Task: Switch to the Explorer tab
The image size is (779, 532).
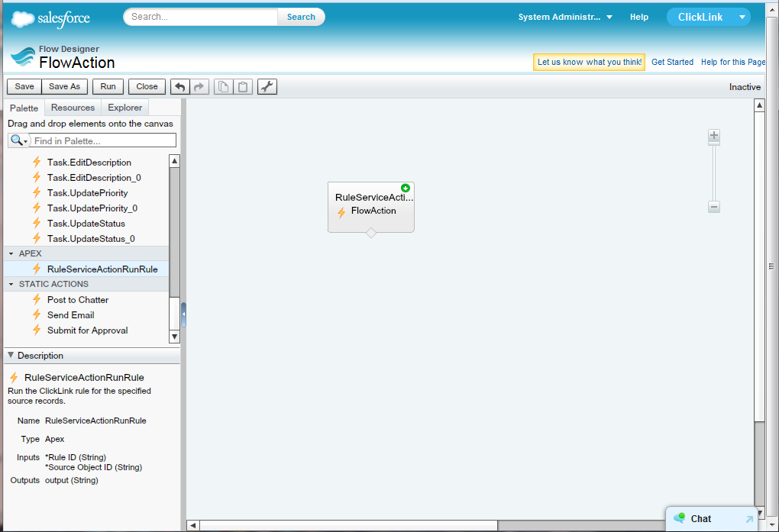Action: [124, 107]
